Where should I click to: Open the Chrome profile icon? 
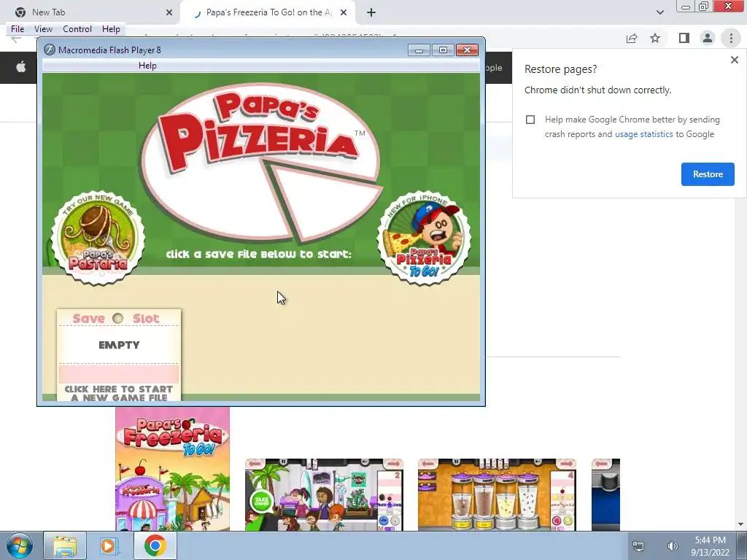708,38
